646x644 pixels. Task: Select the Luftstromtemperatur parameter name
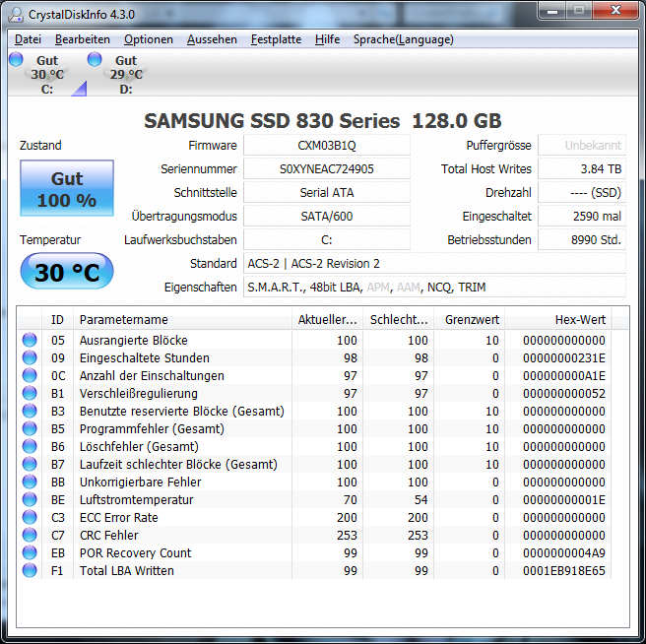tap(136, 499)
